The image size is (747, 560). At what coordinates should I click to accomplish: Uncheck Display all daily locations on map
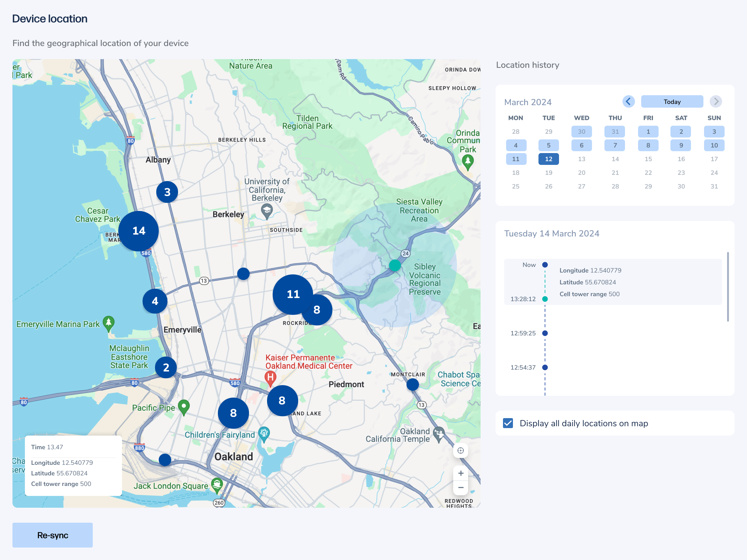pyautogui.click(x=508, y=423)
